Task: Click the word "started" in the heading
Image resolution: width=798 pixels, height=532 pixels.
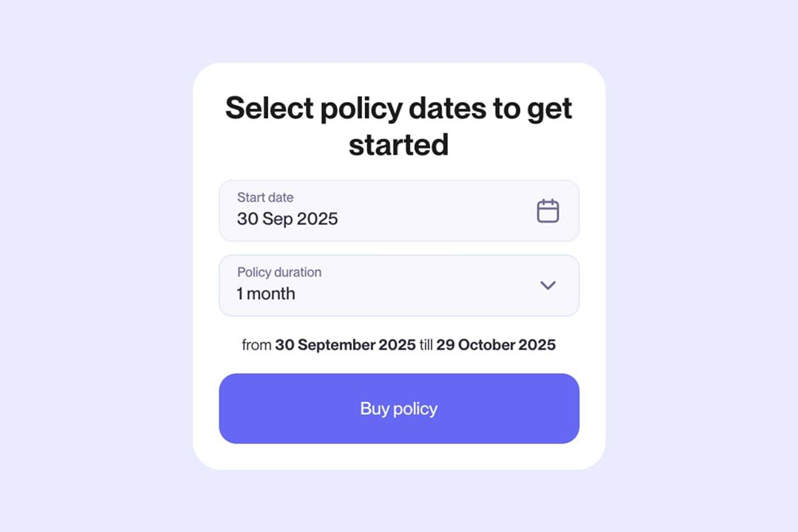Action: point(399,143)
